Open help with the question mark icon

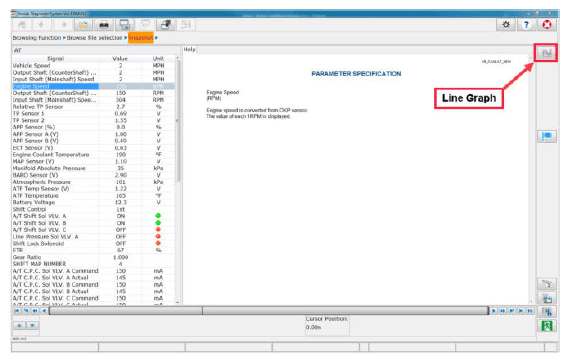click(526, 25)
